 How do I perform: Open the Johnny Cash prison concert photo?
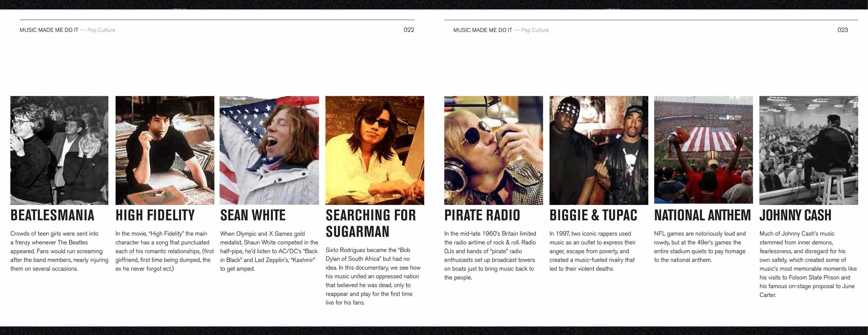(809, 151)
